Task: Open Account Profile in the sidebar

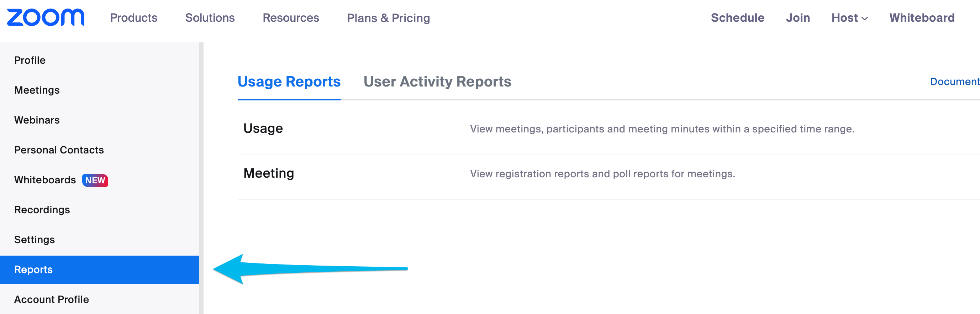Action: click(51, 299)
